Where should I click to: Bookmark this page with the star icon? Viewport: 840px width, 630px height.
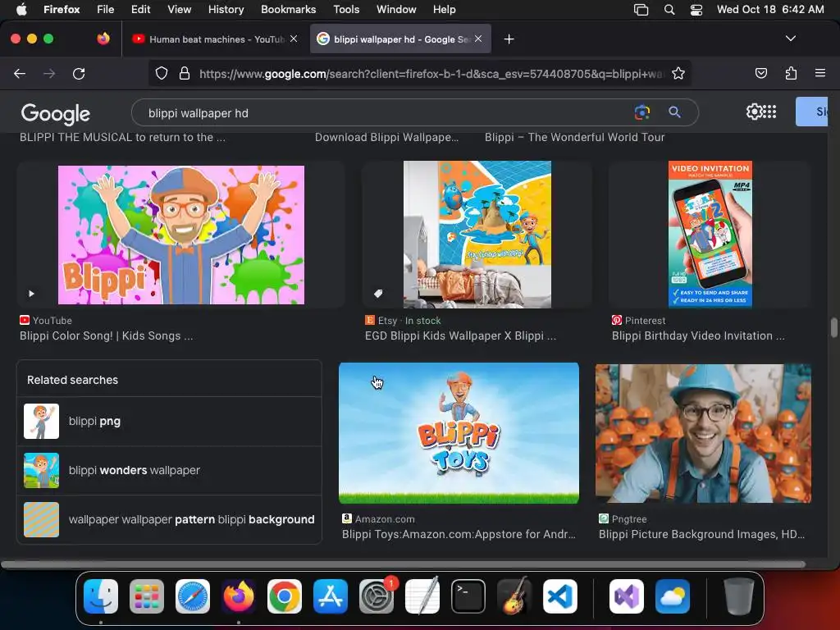coord(678,73)
